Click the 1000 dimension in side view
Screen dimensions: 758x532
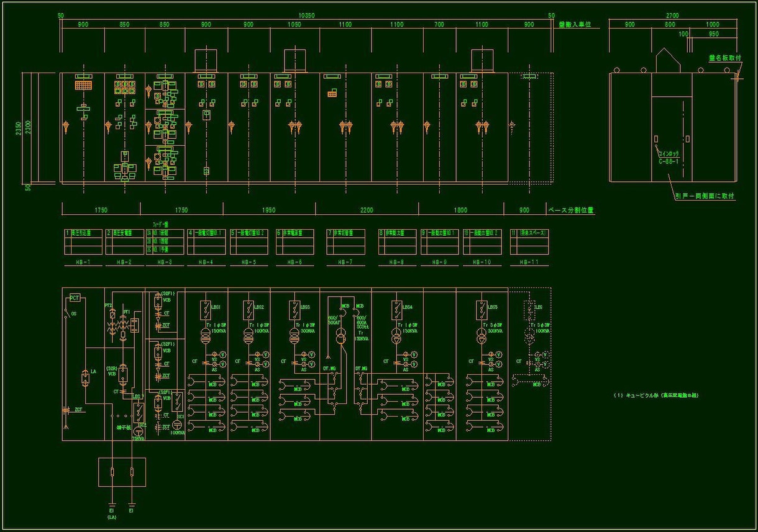pyautogui.click(x=712, y=24)
